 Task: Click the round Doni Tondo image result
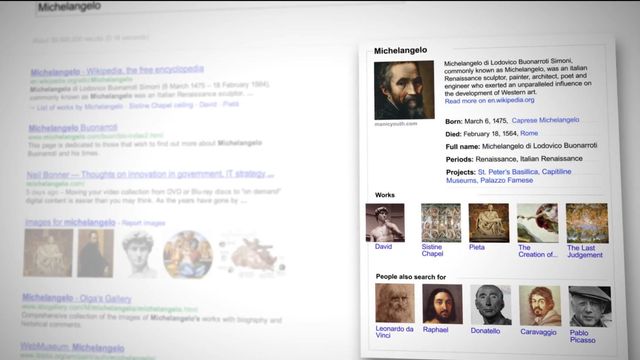(x=188, y=255)
